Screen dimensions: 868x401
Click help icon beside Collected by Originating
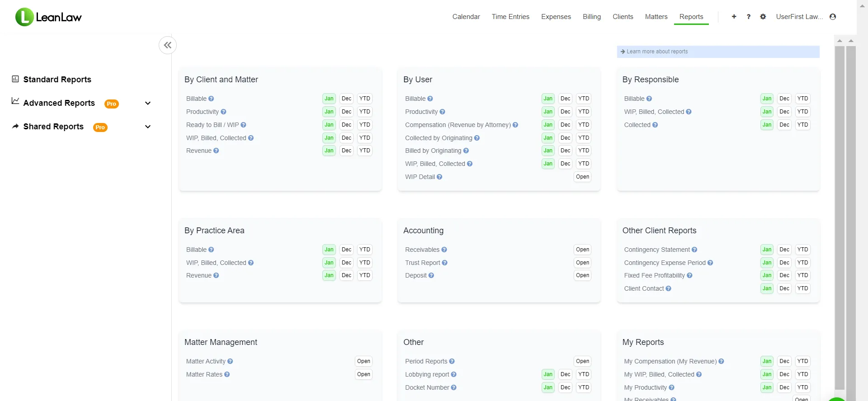click(x=477, y=138)
